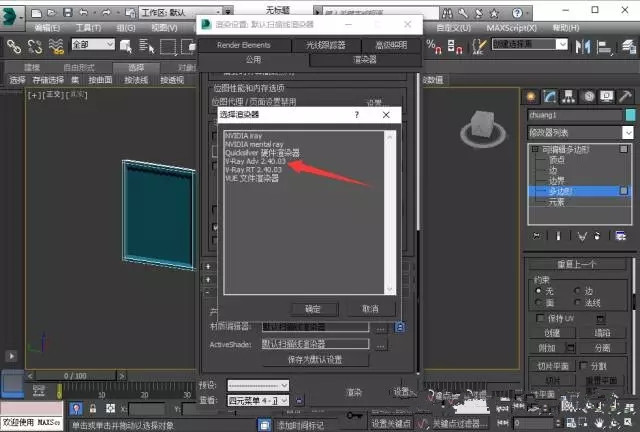640x432 pixels.
Task: Switch to the Hierarchy command panel icon
Action: tap(568, 96)
